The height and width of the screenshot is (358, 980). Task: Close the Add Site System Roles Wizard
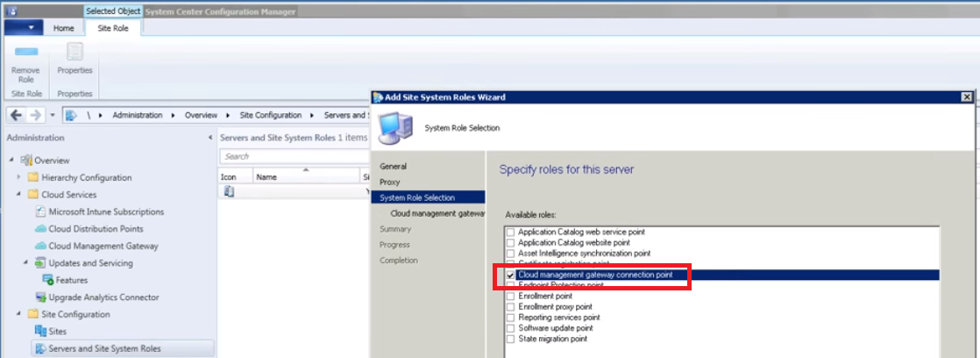tap(967, 97)
